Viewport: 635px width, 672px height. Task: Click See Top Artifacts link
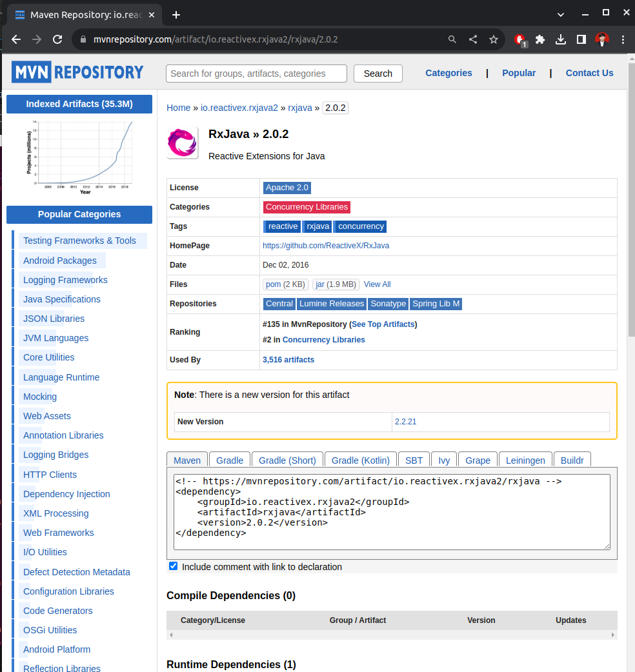click(383, 324)
